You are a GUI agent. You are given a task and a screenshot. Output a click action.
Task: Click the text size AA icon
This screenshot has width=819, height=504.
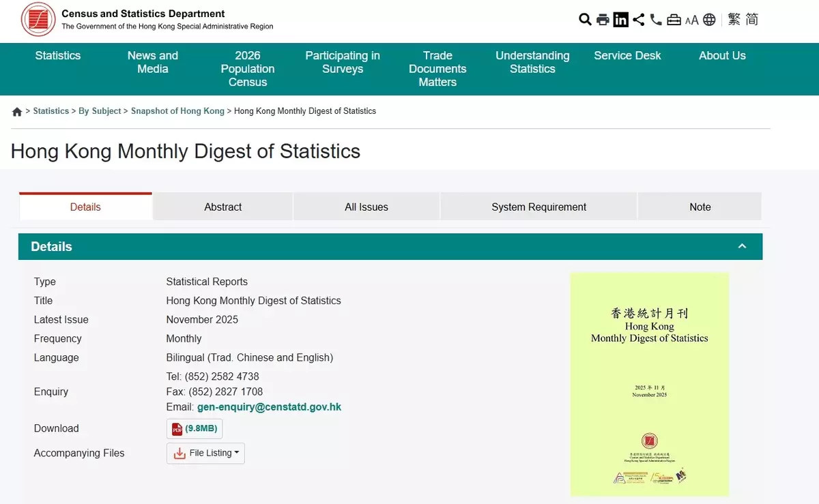pos(691,20)
